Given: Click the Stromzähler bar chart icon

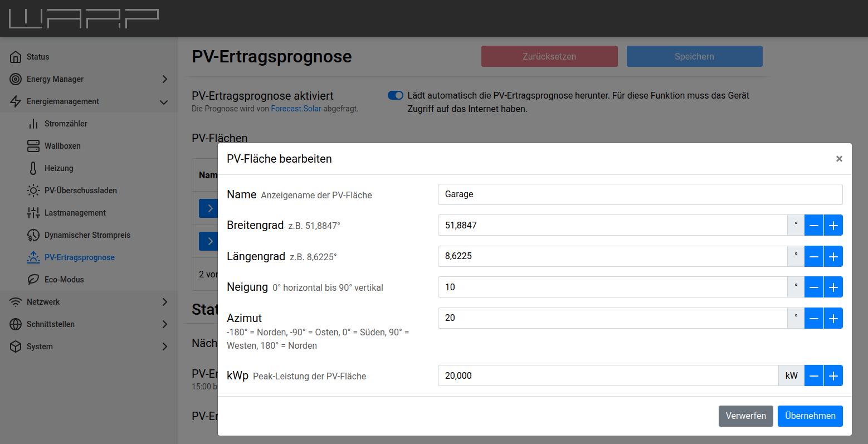Looking at the screenshot, I should [33, 124].
